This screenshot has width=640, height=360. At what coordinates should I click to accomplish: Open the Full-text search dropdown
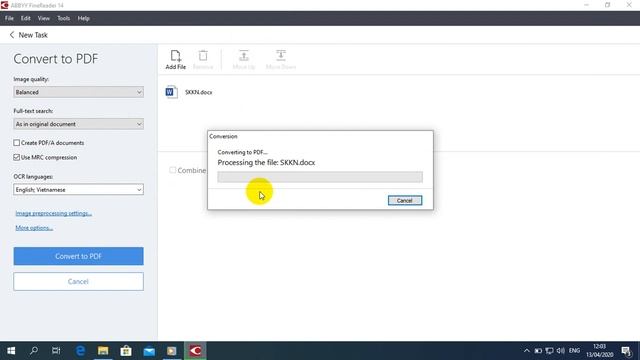(x=78, y=124)
